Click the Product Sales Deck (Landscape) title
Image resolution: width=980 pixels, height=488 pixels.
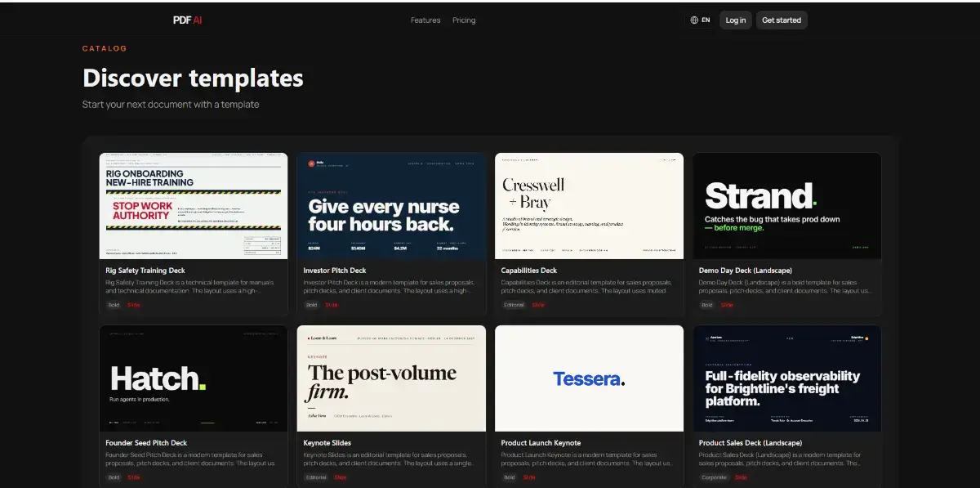coord(751,443)
